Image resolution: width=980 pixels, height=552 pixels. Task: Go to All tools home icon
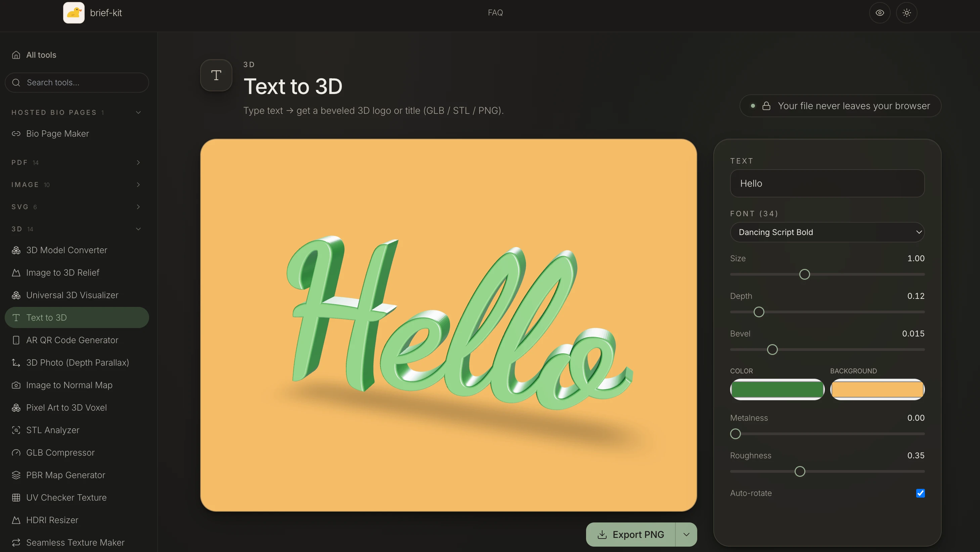(16, 55)
